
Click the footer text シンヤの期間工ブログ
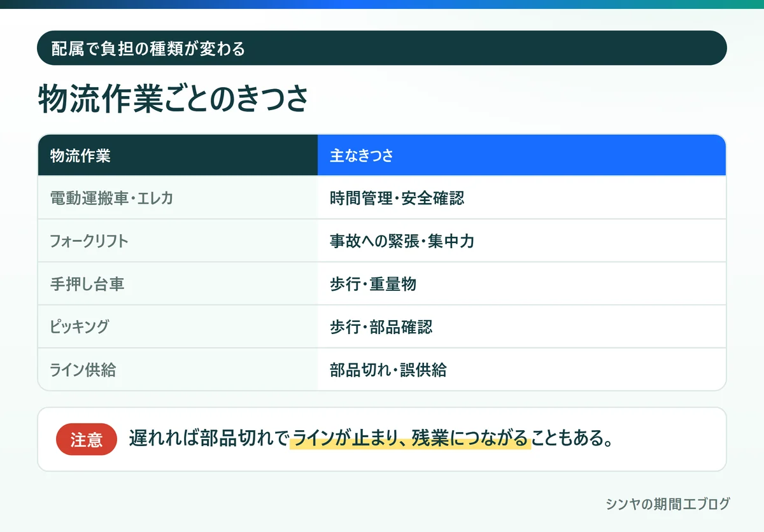[668, 504]
